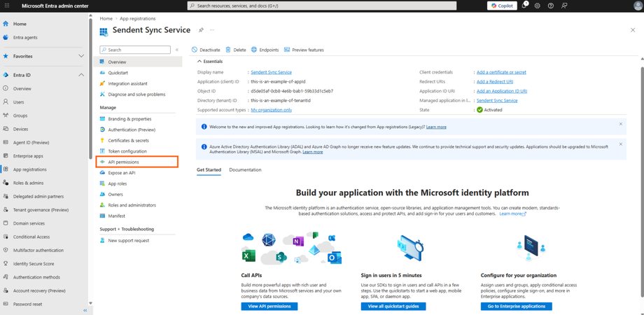The image size is (644, 315).
Task: Click the Delete trash icon
Action: pyautogui.click(x=228, y=50)
